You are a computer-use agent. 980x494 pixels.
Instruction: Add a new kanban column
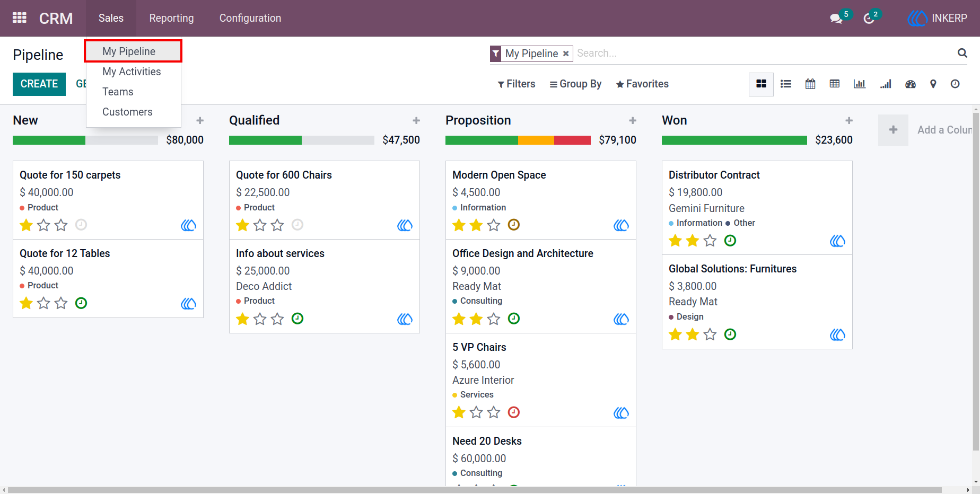[894, 130]
